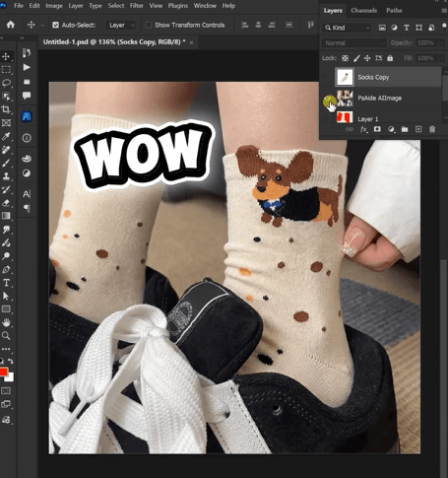Click the Delete layer trash icon

tap(432, 129)
